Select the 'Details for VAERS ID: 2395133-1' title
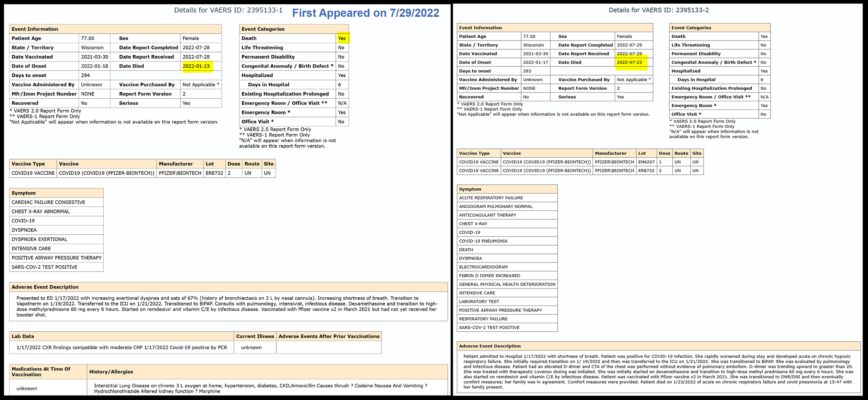 coord(228,10)
